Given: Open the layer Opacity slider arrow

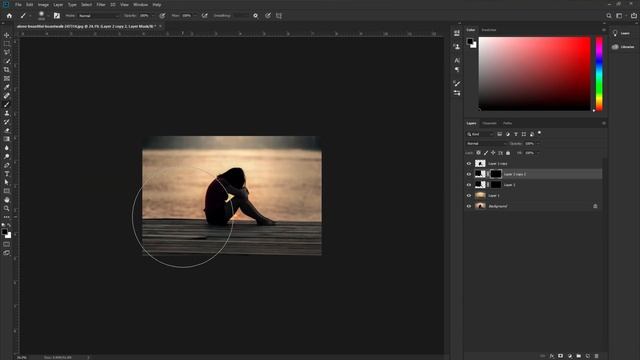Looking at the screenshot, I should [538, 144].
